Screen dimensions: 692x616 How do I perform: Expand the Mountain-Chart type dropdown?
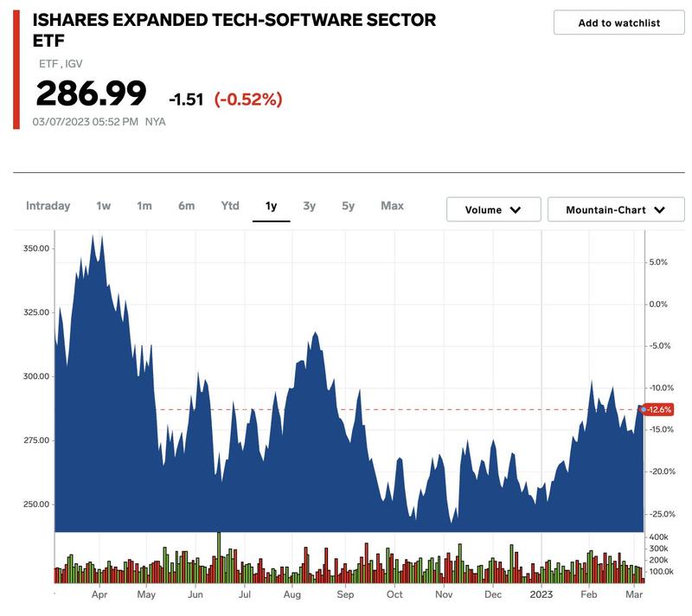coord(616,209)
